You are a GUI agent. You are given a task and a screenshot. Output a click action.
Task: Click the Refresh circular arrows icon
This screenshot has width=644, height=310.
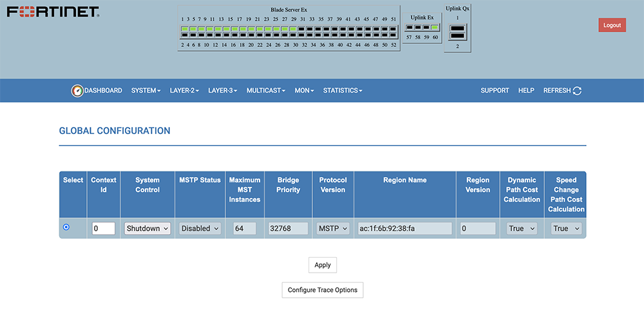[x=577, y=91]
